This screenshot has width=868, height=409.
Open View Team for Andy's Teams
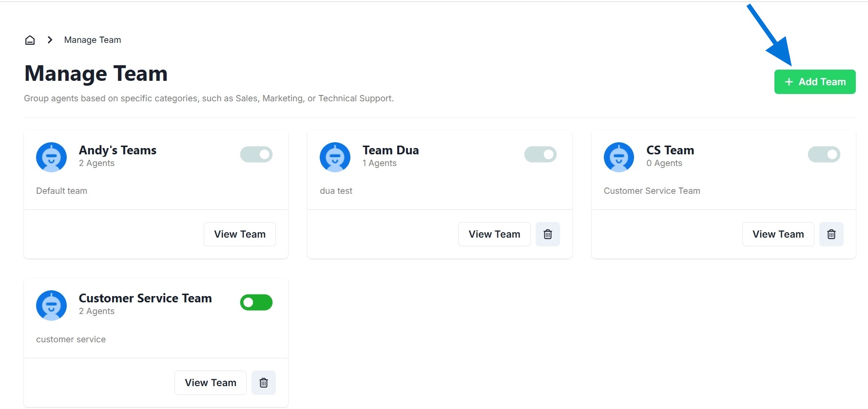coord(239,234)
